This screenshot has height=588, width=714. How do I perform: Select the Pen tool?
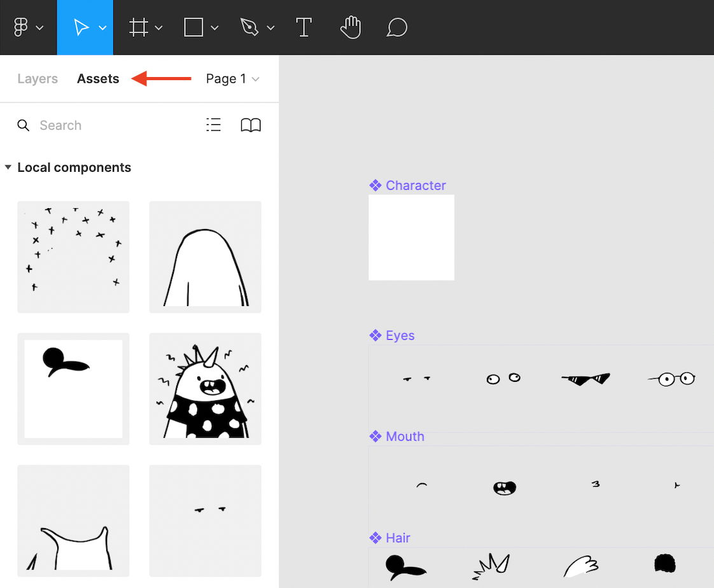click(249, 27)
